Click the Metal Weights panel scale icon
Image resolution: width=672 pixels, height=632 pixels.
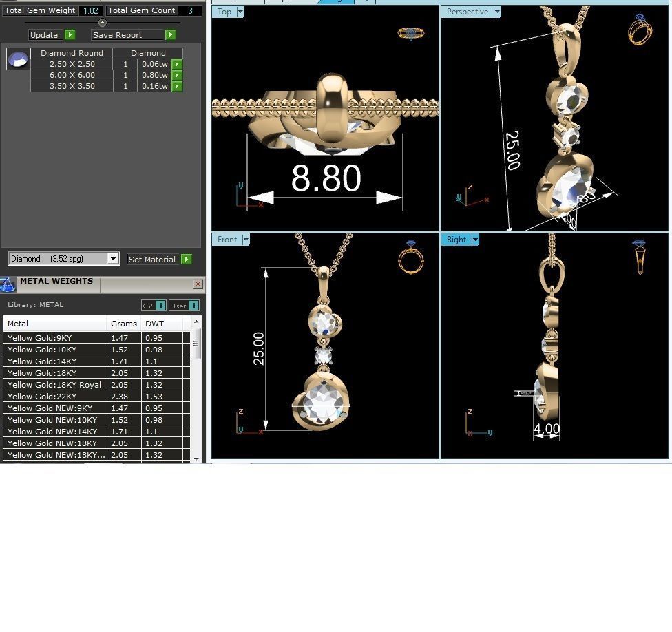pyautogui.click(x=8, y=284)
